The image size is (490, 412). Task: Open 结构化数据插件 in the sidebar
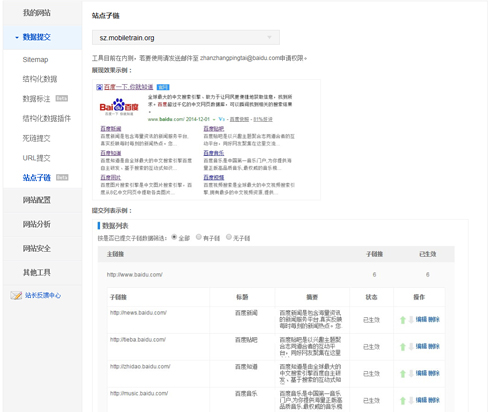[x=47, y=118]
